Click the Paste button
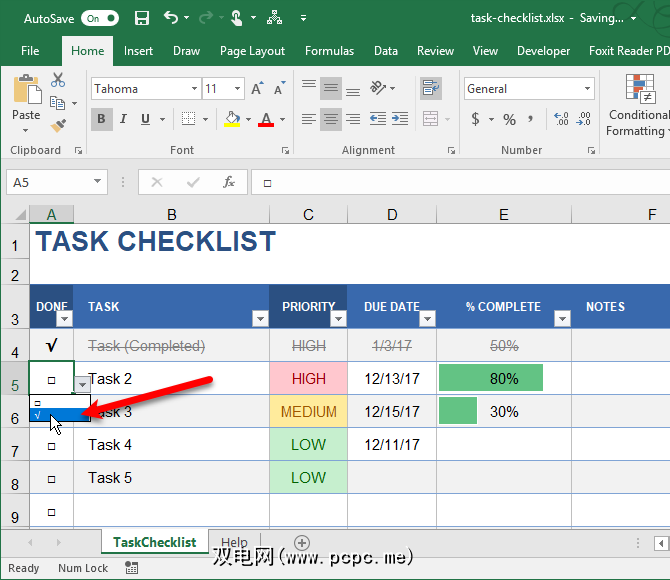 26,100
